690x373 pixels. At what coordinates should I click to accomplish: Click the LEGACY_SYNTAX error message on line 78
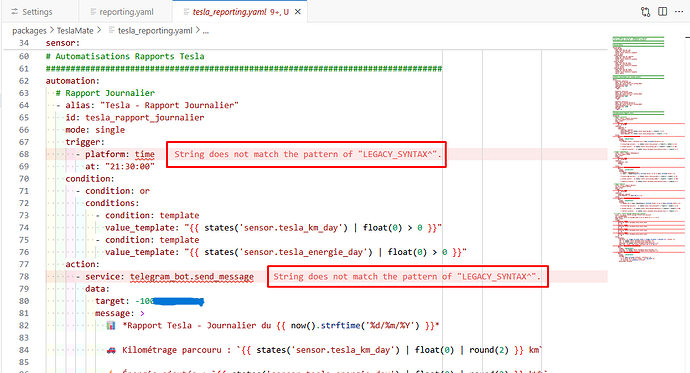[407, 277]
